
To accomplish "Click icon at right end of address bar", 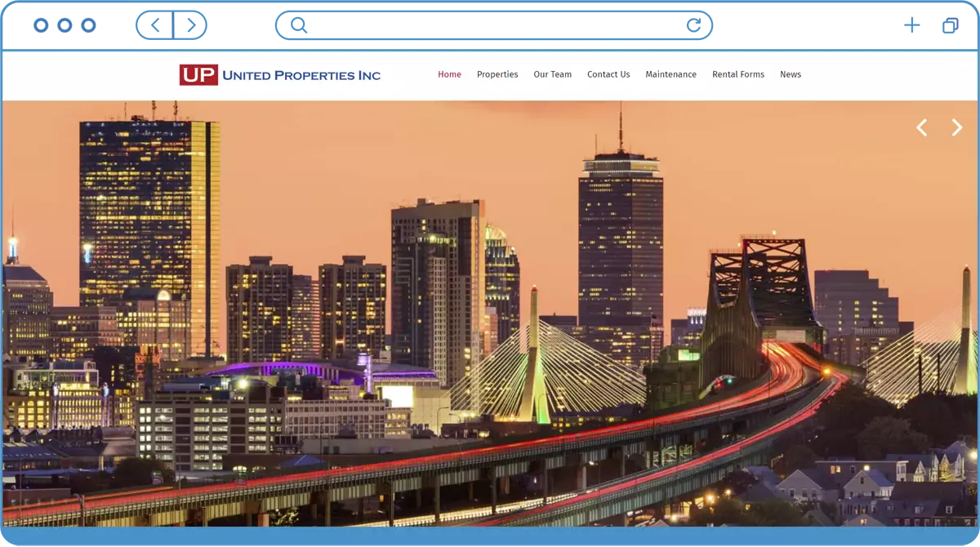I will [701, 24].
